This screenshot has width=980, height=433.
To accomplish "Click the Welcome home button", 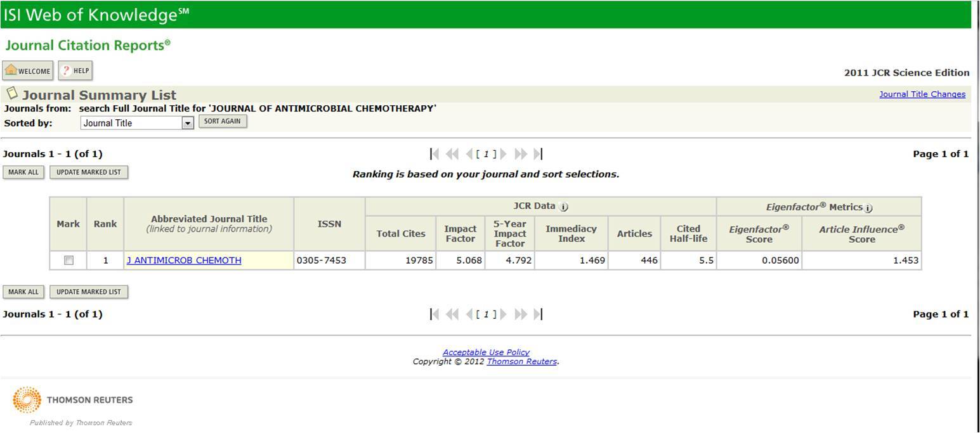I will 28,71.
